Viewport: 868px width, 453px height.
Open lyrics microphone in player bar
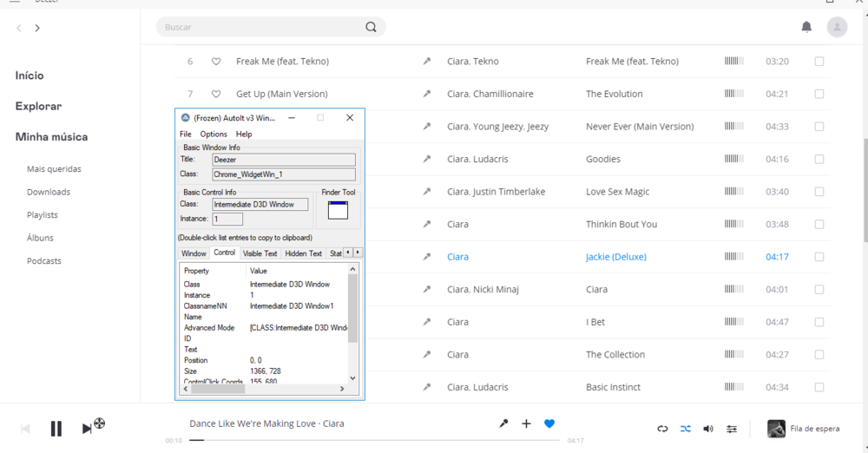pos(503,423)
